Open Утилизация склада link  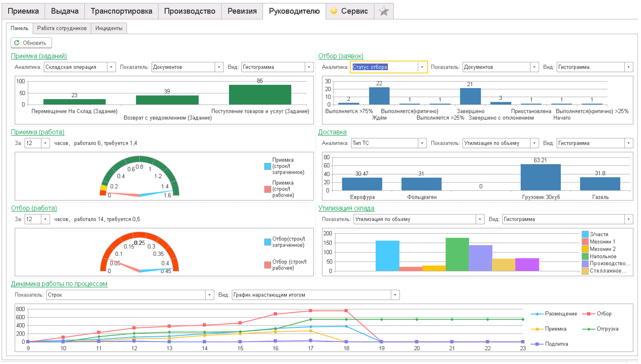pyautogui.click(x=346, y=208)
